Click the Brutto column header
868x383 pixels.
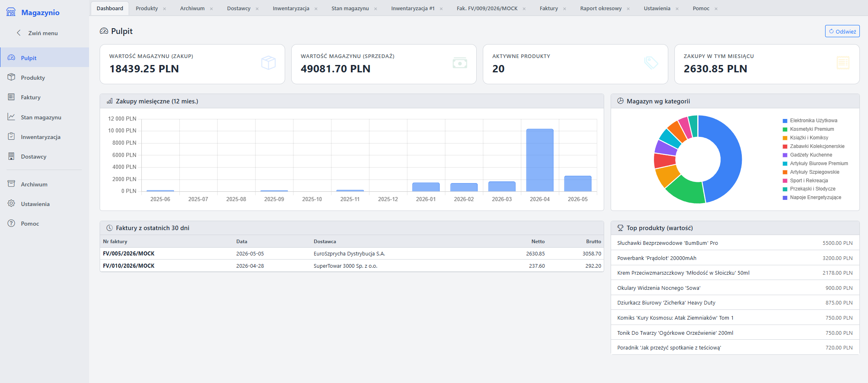coord(594,242)
